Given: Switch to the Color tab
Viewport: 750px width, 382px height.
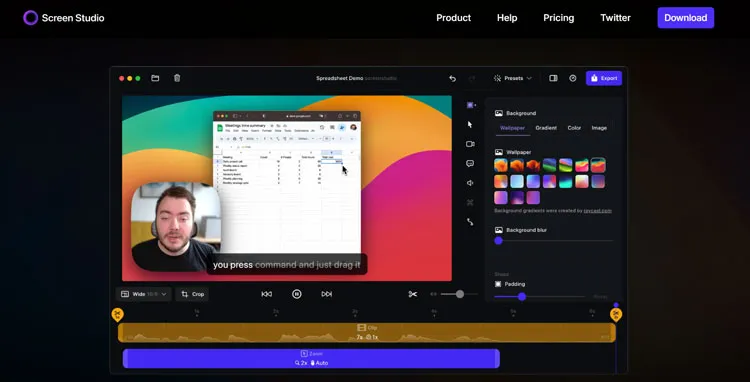Looking at the screenshot, I should click(x=574, y=128).
